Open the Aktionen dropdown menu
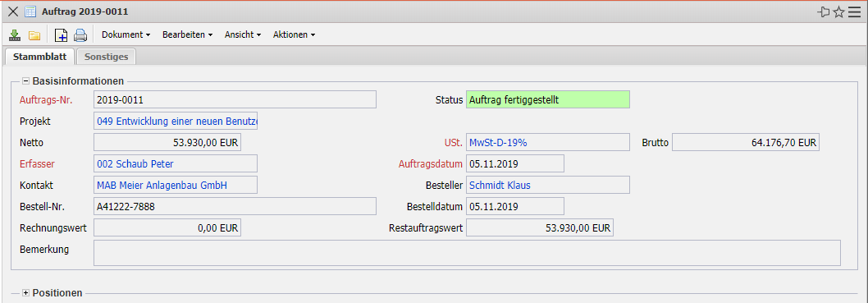Image resolution: width=868 pixels, height=303 pixels. (295, 34)
